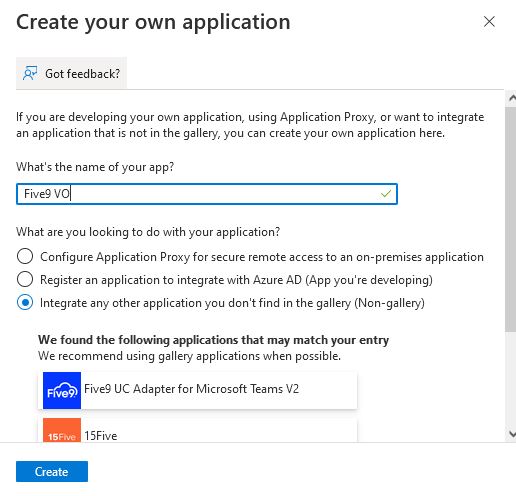Open the Got feedback? link
The image size is (516, 496).
coord(71,73)
